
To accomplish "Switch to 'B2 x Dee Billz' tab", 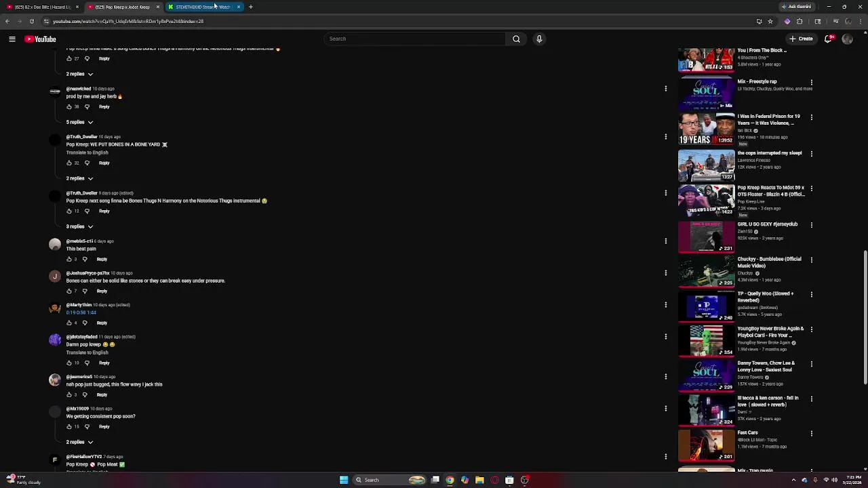I will [42, 7].
